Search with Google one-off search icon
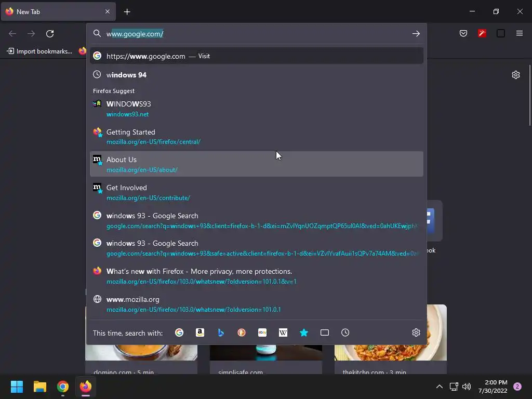 179,333
